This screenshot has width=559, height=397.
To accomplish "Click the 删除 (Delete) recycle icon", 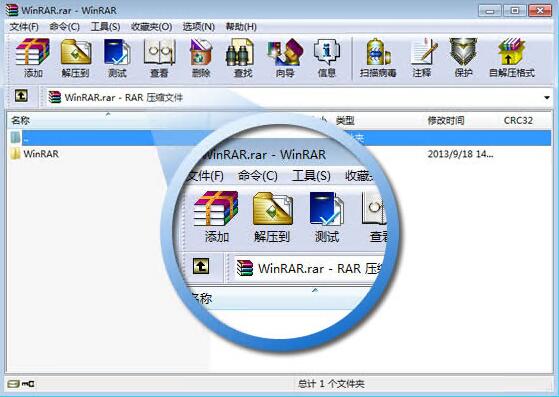I will click(x=201, y=58).
